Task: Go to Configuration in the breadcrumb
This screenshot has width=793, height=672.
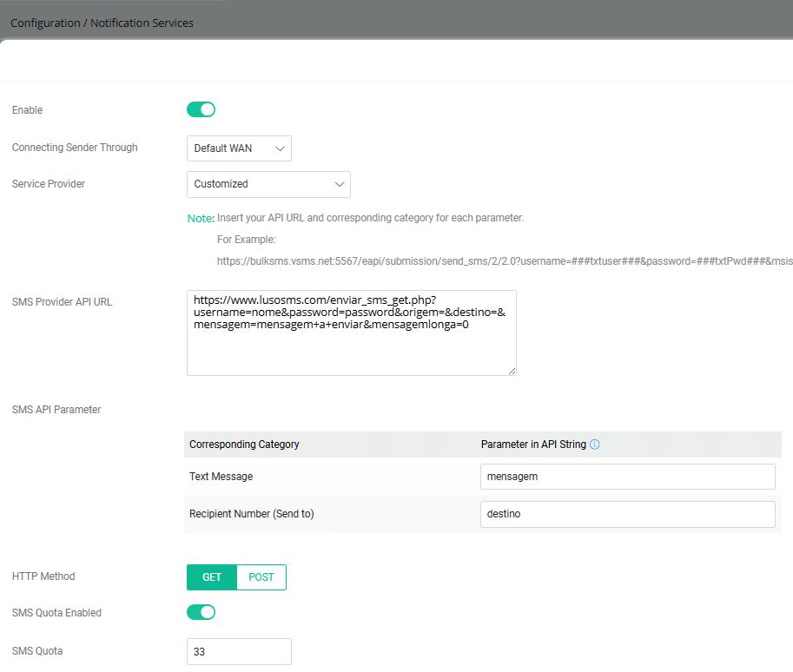Action: click(45, 23)
